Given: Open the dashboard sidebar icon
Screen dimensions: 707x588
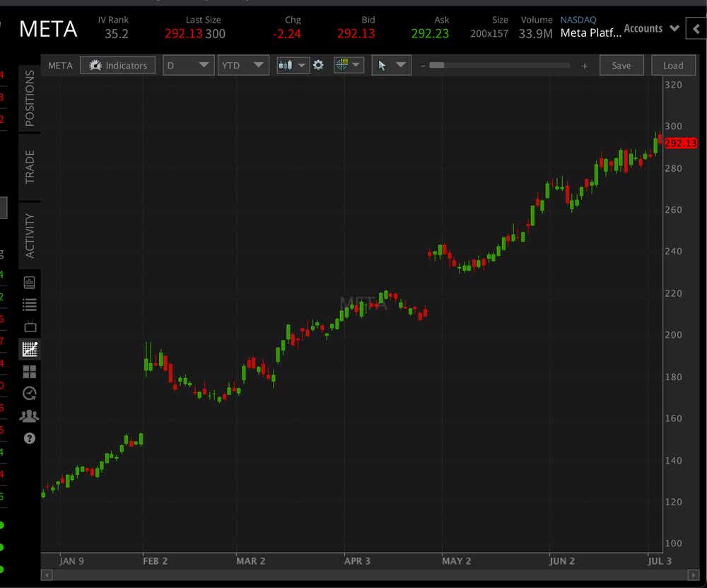Looking at the screenshot, I should coord(29,283).
